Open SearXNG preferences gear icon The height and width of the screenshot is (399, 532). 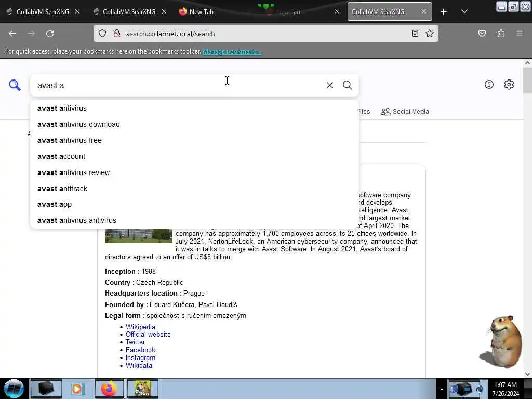(509, 85)
